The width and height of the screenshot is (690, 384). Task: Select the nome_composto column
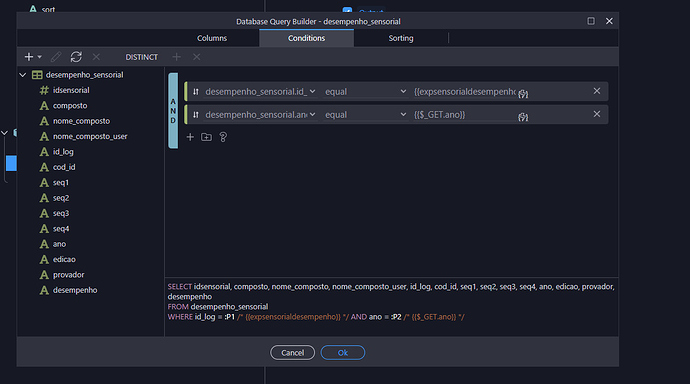[81, 121]
